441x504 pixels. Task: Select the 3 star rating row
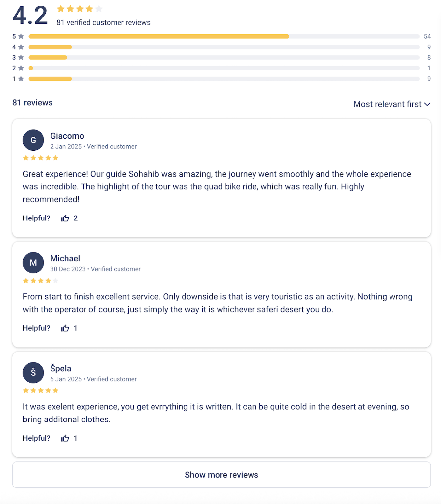221,57
